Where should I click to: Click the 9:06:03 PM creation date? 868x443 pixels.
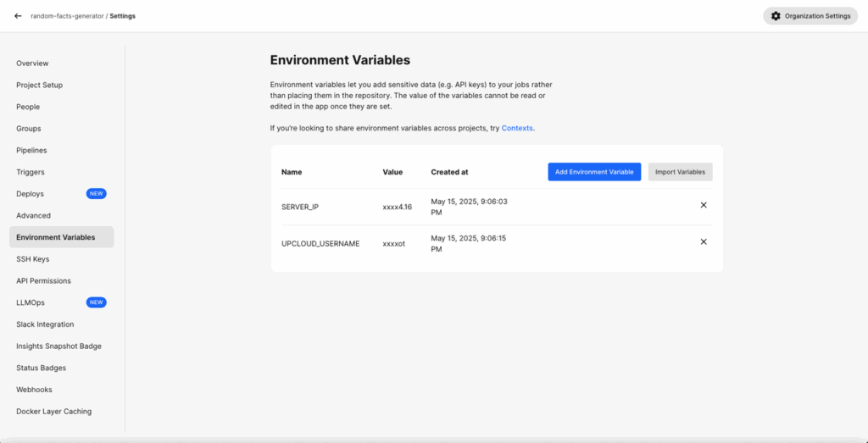tap(469, 207)
